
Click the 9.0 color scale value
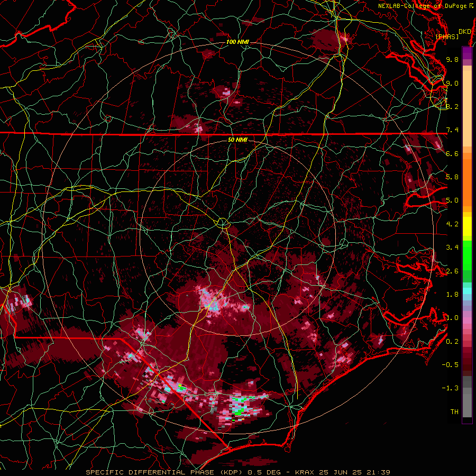452,83
